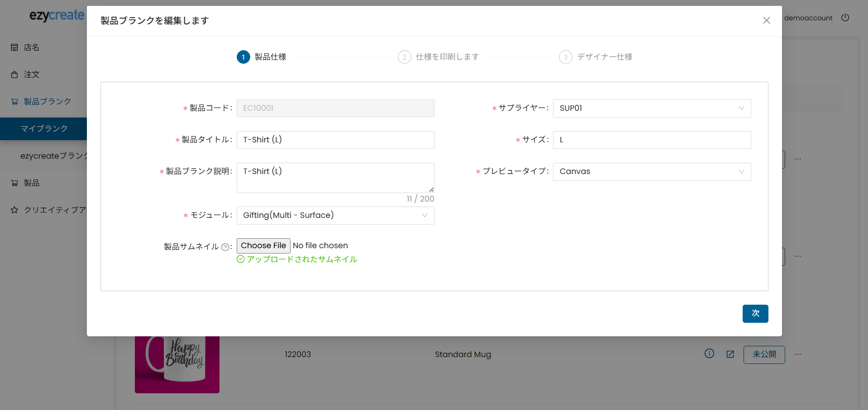Close the edit product blank dialog
Image resolution: width=868 pixels, height=410 pixels.
click(x=766, y=20)
